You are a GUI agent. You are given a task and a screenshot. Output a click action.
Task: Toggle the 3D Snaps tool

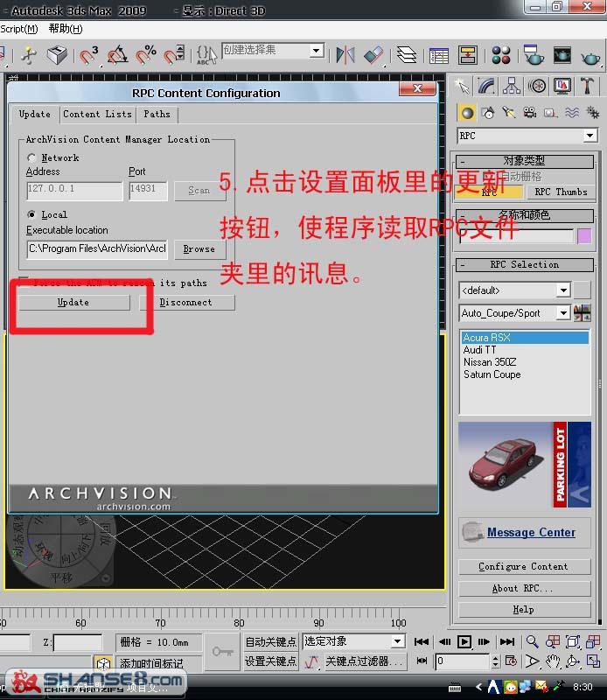[x=88, y=55]
